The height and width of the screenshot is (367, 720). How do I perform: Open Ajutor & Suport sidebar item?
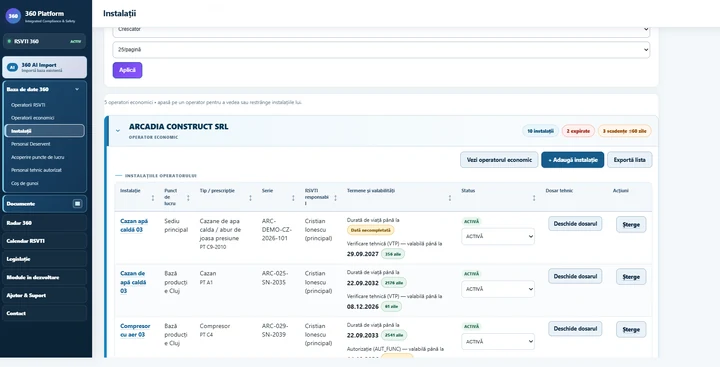click(45, 295)
